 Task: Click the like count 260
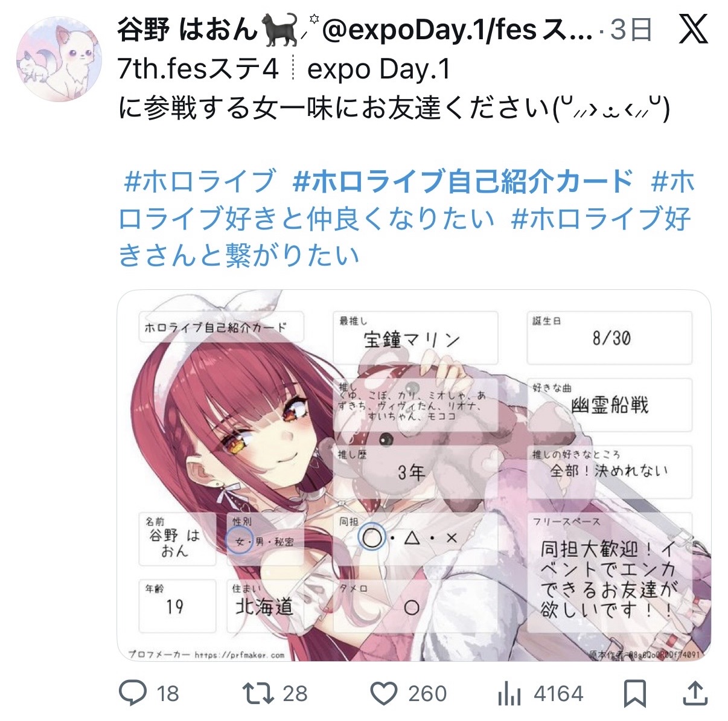point(427,694)
